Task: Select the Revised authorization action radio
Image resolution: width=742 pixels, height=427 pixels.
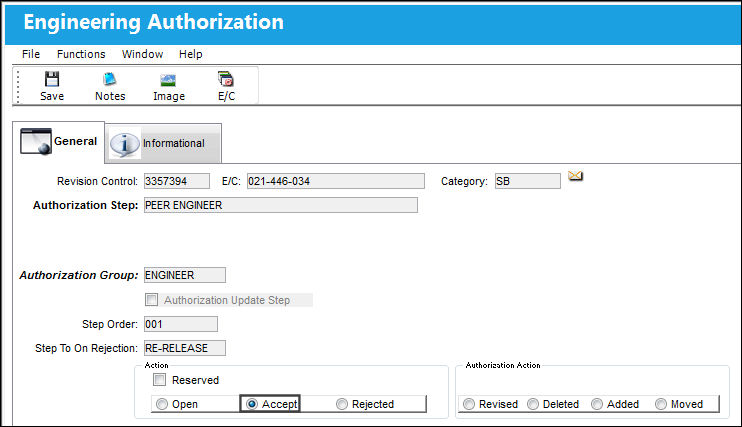Action: tap(469, 404)
